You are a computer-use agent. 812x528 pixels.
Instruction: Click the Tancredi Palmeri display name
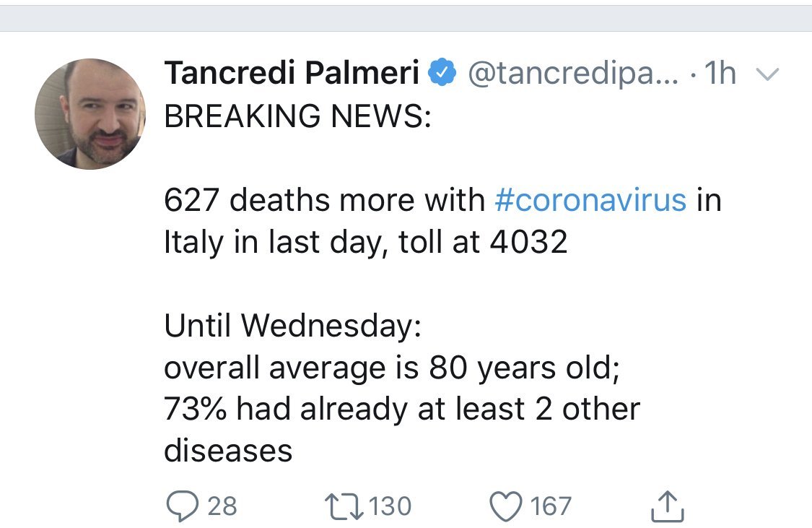pos(292,74)
